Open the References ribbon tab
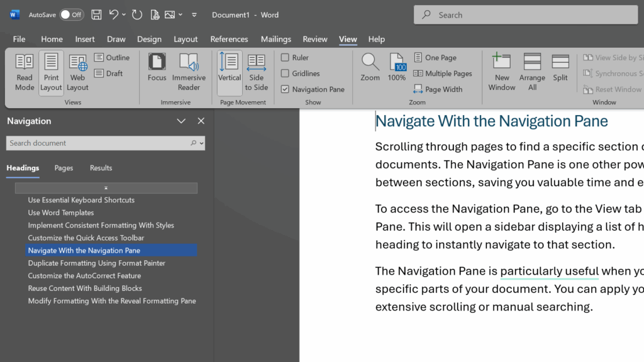644x362 pixels. point(229,39)
